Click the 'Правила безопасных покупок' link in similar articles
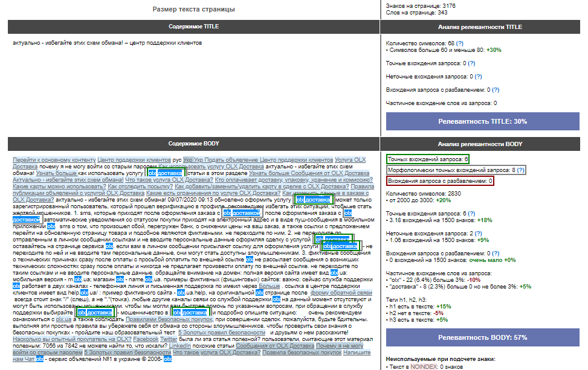The width and height of the screenshot is (588, 370). tap(302, 352)
